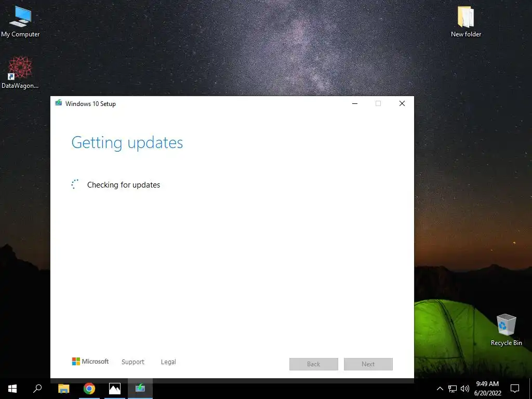
Task: Launch Google Chrome from taskbar
Action: (89, 389)
